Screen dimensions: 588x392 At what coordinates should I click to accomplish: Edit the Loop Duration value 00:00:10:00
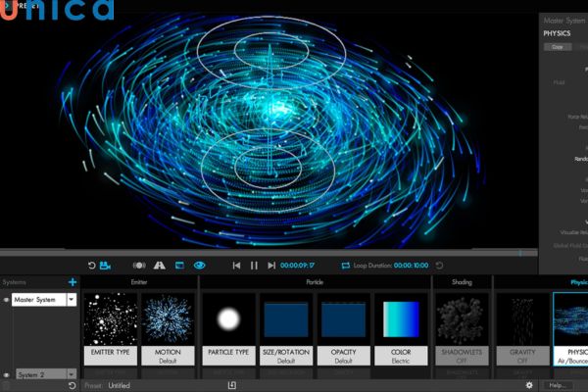pos(411,266)
